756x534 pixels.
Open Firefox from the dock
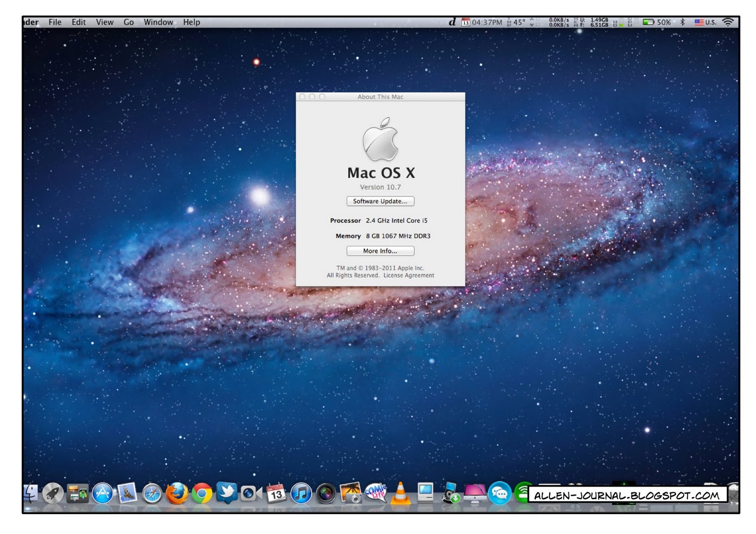(x=177, y=494)
